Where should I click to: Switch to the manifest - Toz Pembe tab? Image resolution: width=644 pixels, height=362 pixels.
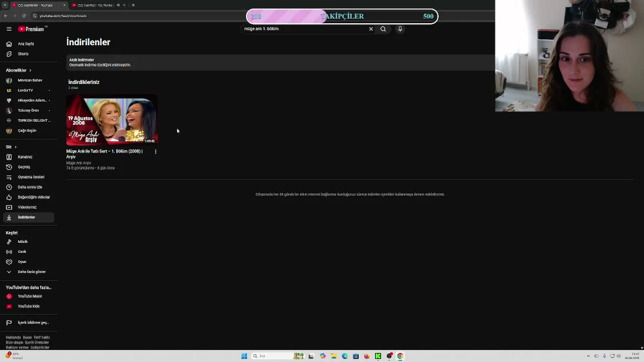pos(98,5)
